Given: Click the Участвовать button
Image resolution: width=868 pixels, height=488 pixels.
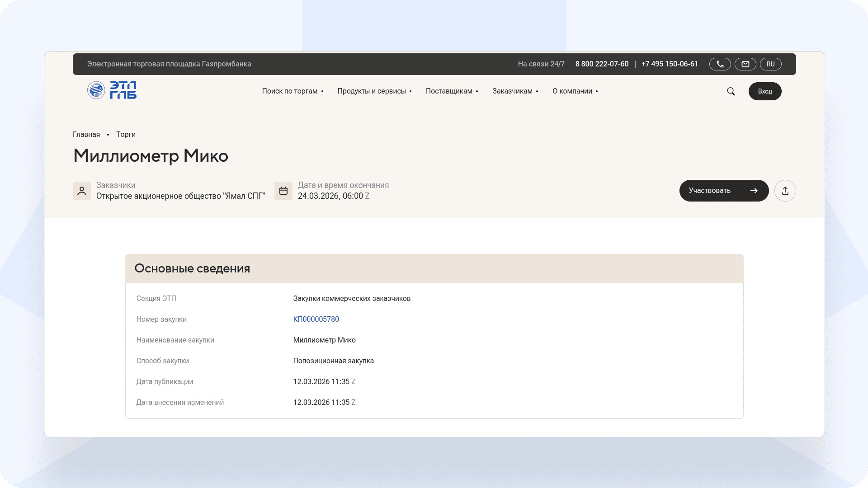Looking at the screenshot, I should coord(724,191).
